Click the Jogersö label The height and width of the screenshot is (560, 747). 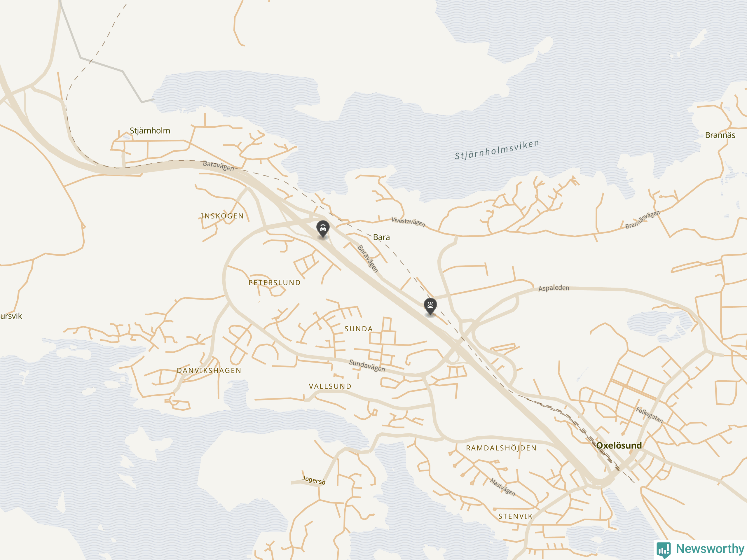(313, 480)
